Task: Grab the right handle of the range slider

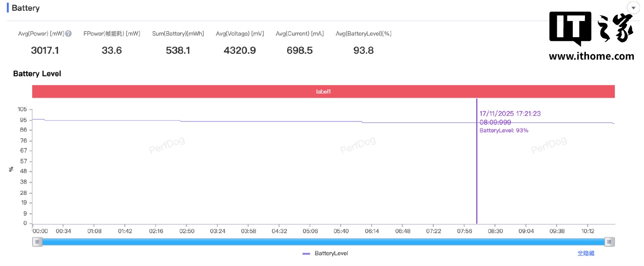Action: (609, 242)
